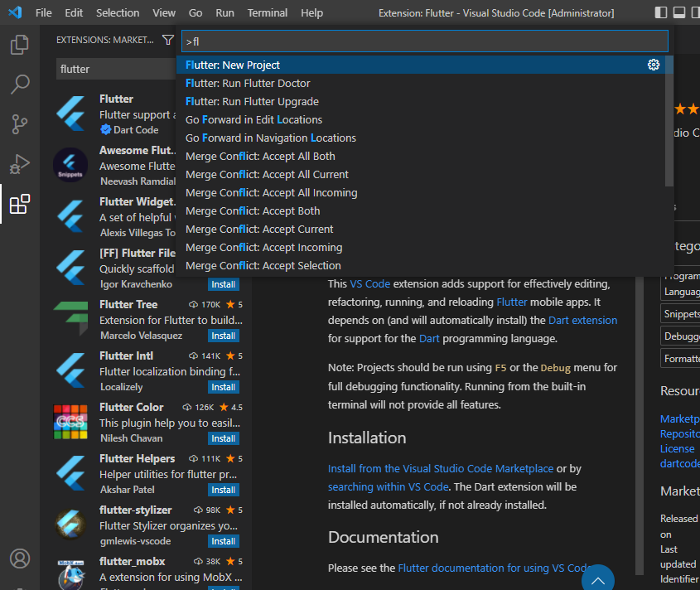Viewport: 700px width, 590px height.
Task: Choose Merge Conflict: Accept Incoming
Action: pyautogui.click(x=420, y=248)
